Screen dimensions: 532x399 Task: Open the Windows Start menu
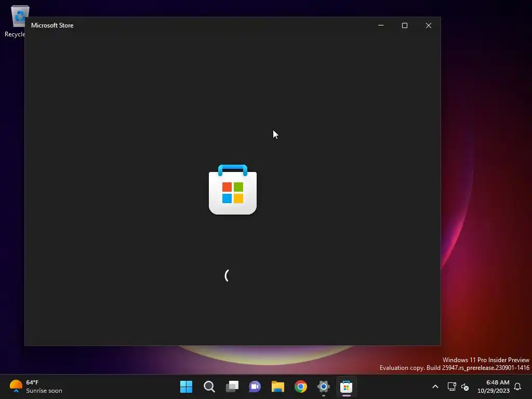coord(186,387)
